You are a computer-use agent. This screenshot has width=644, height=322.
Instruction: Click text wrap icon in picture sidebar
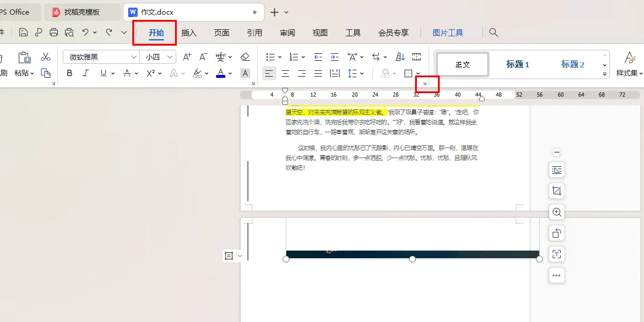click(557, 170)
